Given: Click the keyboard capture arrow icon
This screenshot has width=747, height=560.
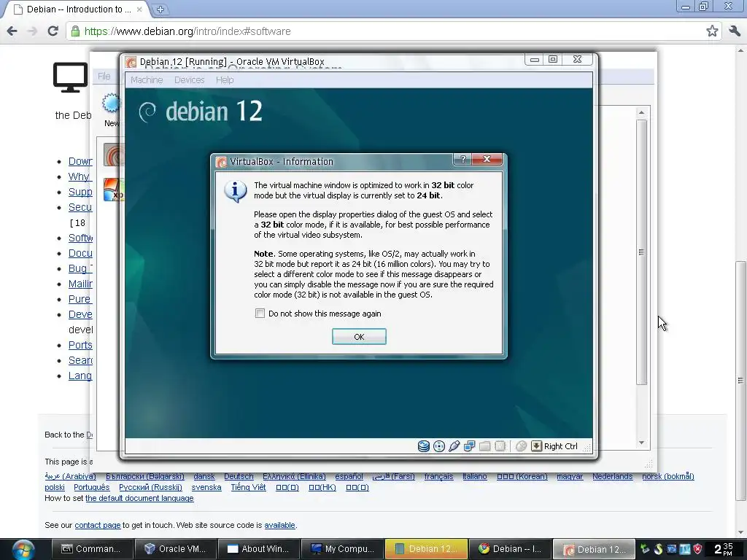Looking at the screenshot, I should [x=536, y=446].
